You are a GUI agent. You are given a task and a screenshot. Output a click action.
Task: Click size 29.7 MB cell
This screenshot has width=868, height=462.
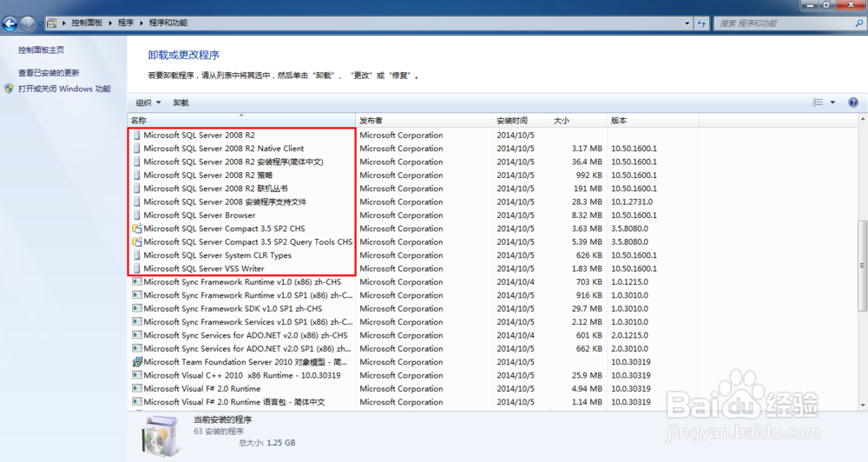pos(587,308)
